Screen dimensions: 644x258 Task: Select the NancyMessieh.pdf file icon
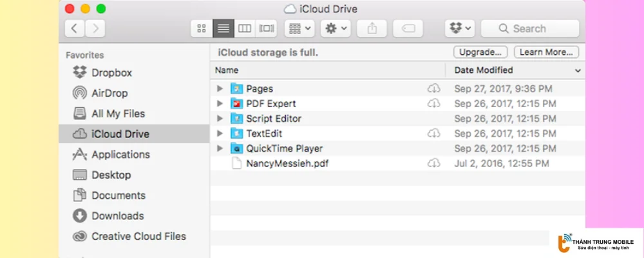tap(236, 163)
